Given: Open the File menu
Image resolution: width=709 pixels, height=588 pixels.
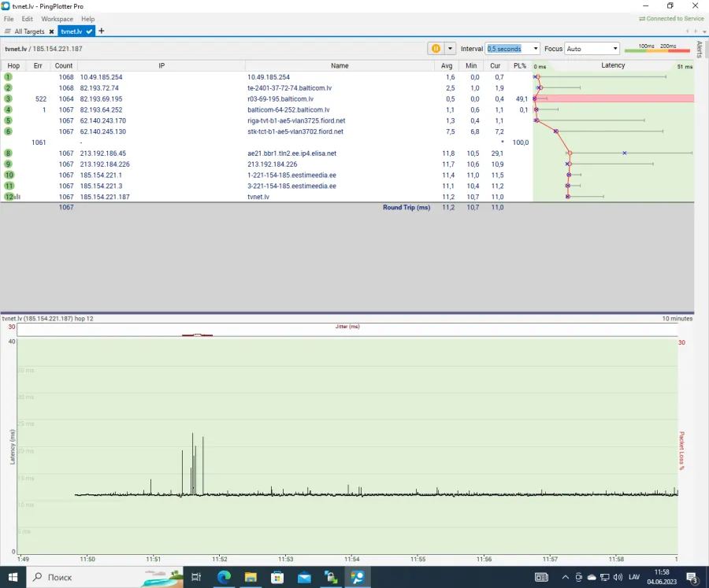Looking at the screenshot, I should pyautogui.click(x=9, y=19).
